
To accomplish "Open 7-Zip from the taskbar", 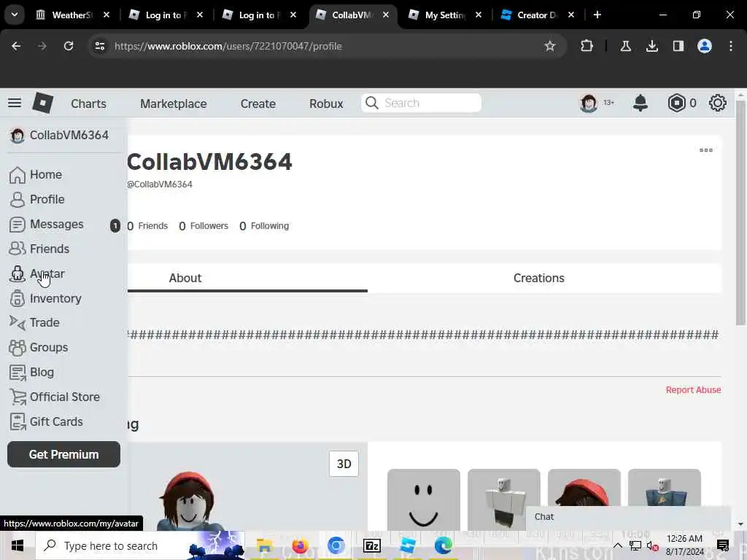I will click(371, 545).
